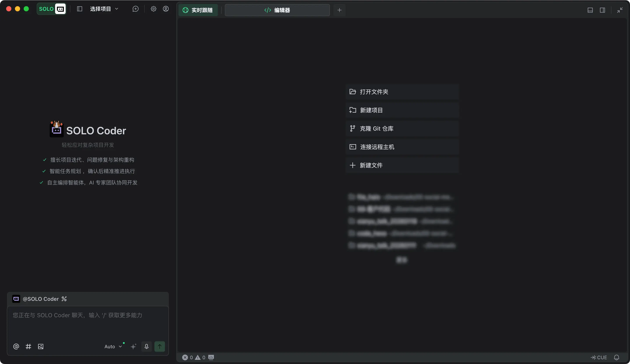
Task: Click the sparkle prompt-enhance icon
Action: [134, 346]
